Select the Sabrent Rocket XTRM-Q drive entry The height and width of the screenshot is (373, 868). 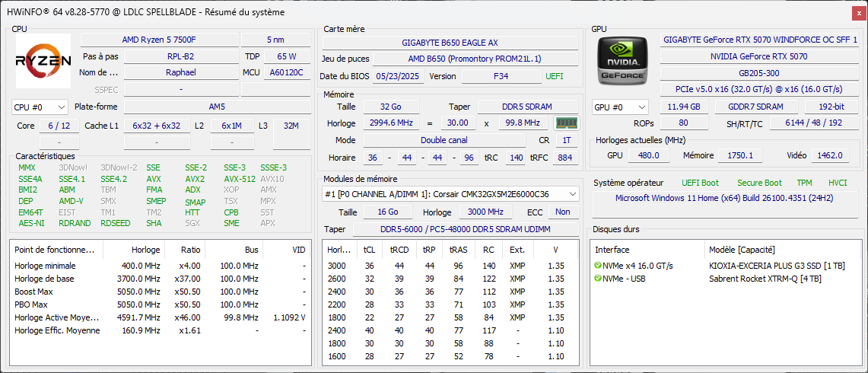coord(765,278)
